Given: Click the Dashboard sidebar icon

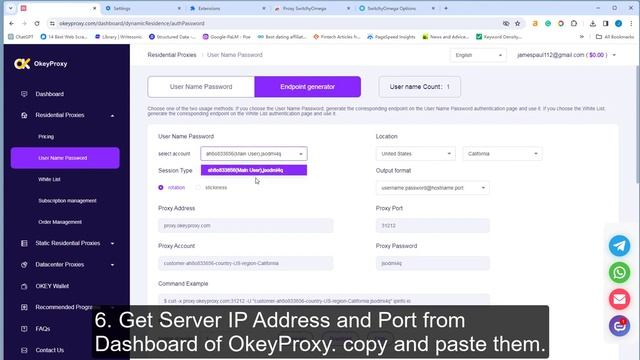Looking at the screenshot, I should click(24, 94).
